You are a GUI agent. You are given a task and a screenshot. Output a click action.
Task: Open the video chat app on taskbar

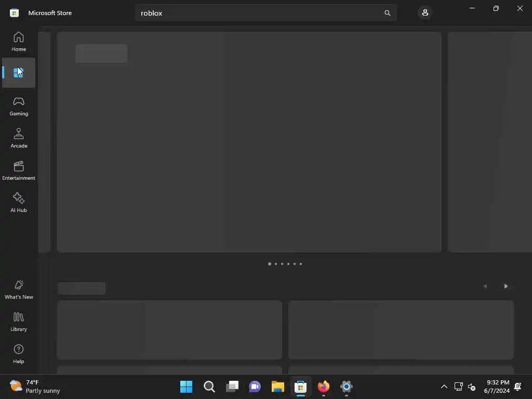pyautogui.click(x=255, y=387)
